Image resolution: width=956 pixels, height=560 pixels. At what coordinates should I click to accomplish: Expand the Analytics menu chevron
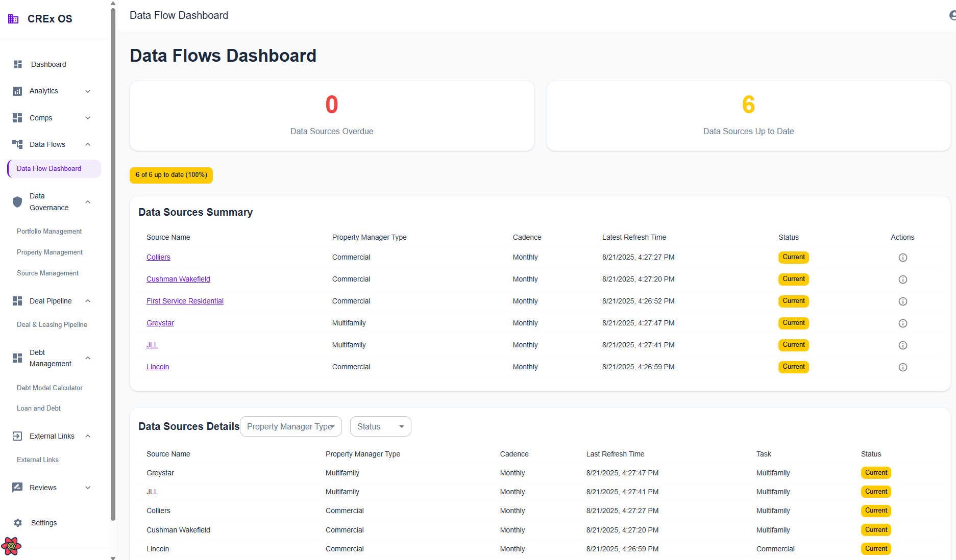(x=88, y=91)
